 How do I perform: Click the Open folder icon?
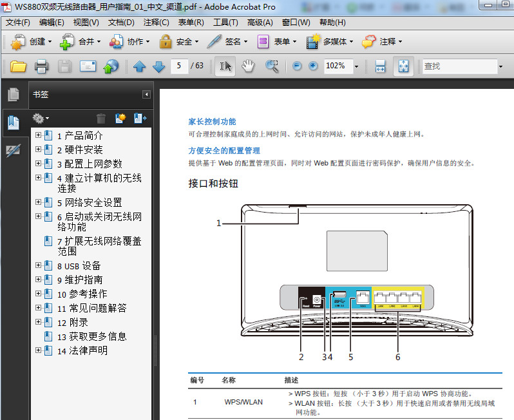tap(18, 66)
